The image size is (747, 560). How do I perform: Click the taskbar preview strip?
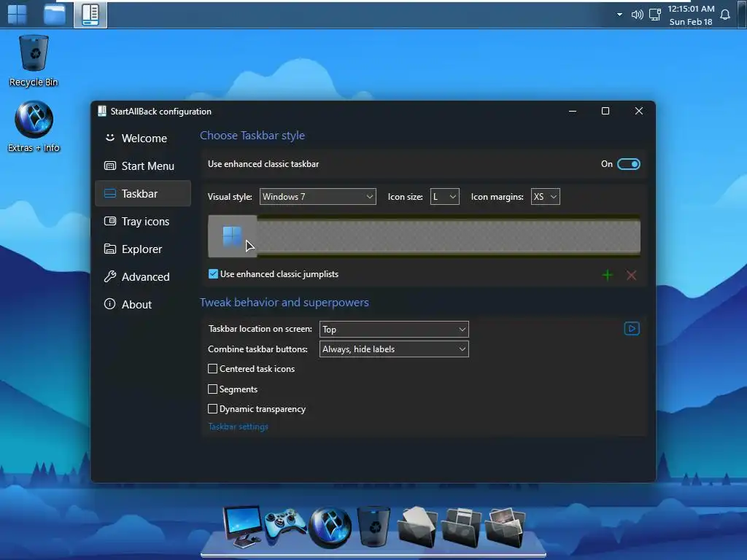point(424,236)
